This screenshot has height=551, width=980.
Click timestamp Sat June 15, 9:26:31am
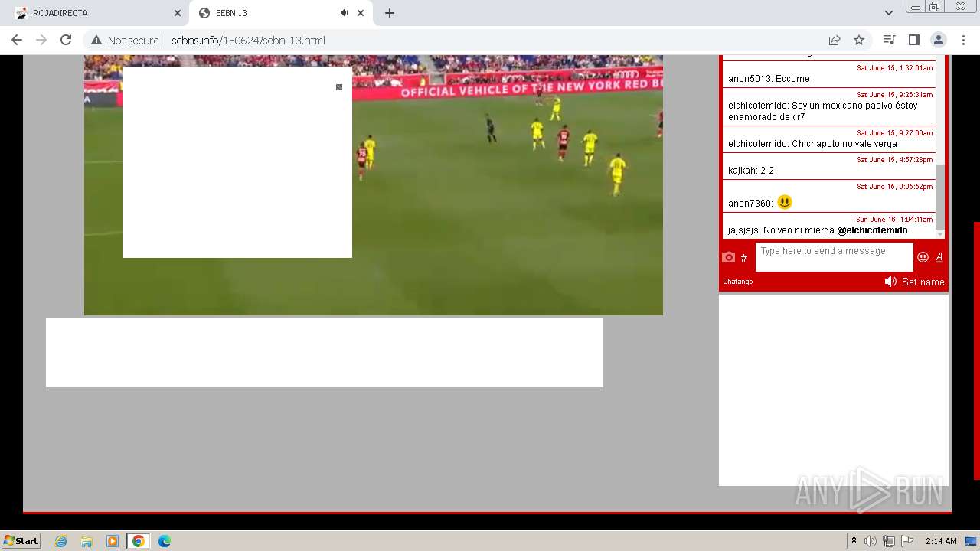(x=894, y=95)
